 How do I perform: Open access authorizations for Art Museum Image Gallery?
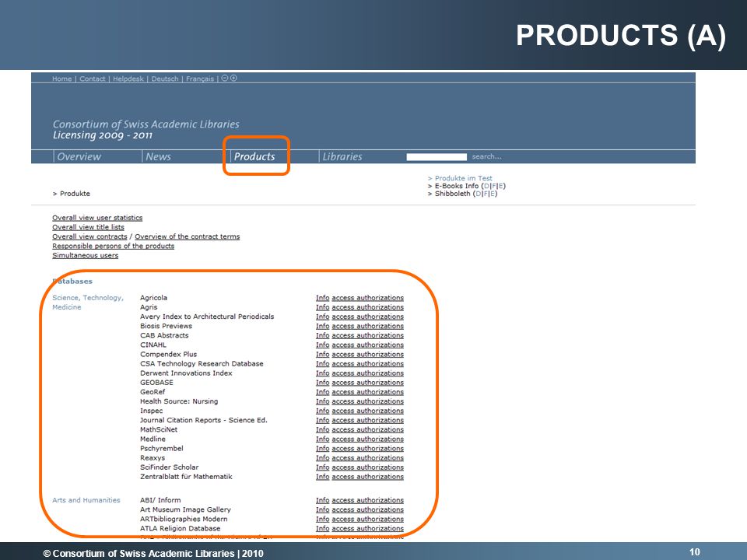point(368,509)
